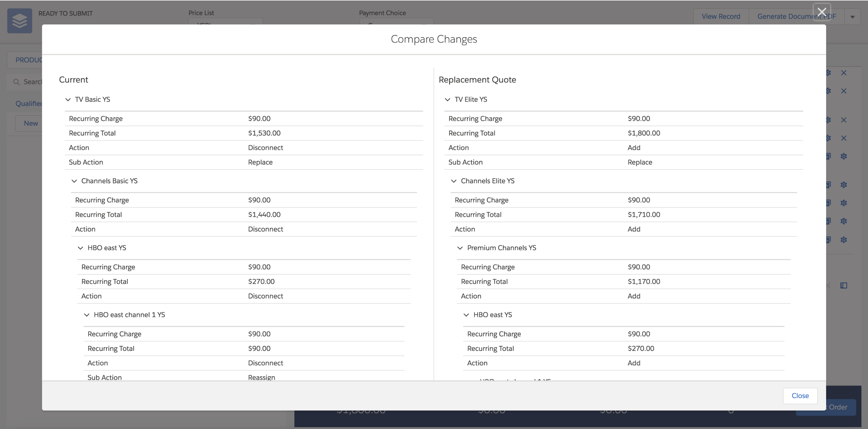
Task: Click the Compare Changes dialog title
Action: click(x=434, y=39)
